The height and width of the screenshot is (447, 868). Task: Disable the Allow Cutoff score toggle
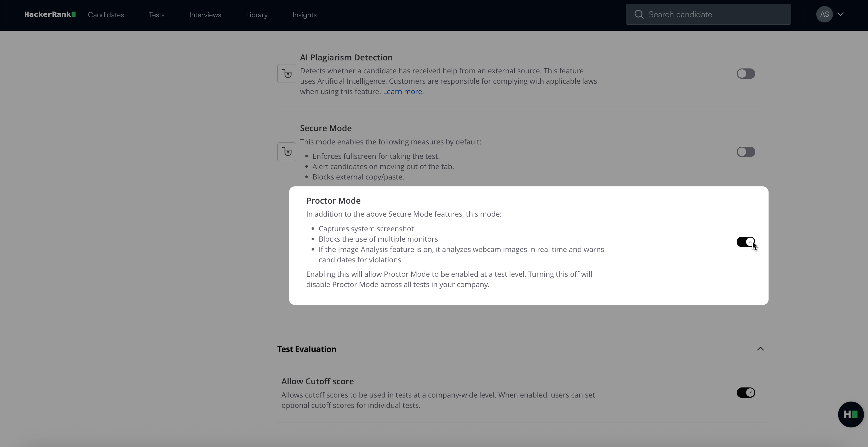tap(746, 392)
